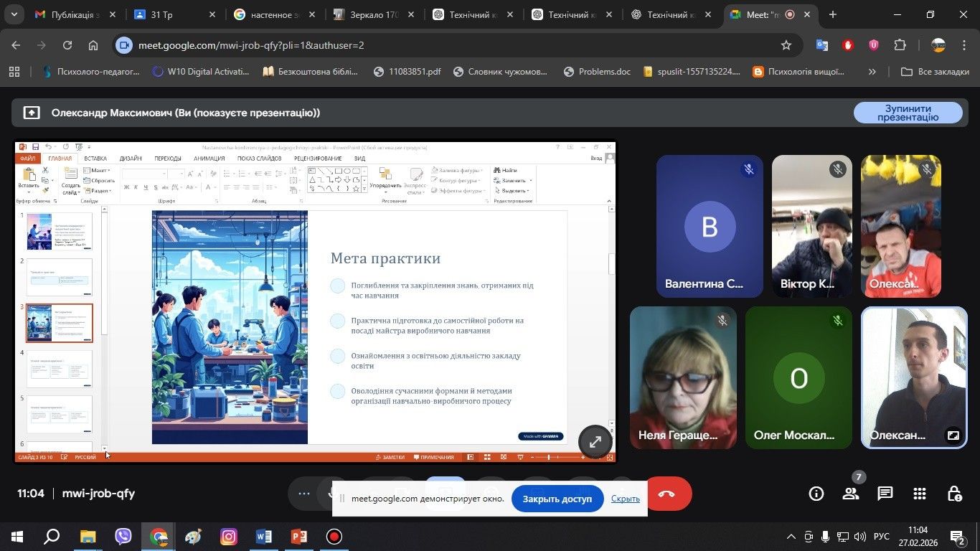
Task: Toggle picture-in-picture on your own video tile
Action: [953, 435]
